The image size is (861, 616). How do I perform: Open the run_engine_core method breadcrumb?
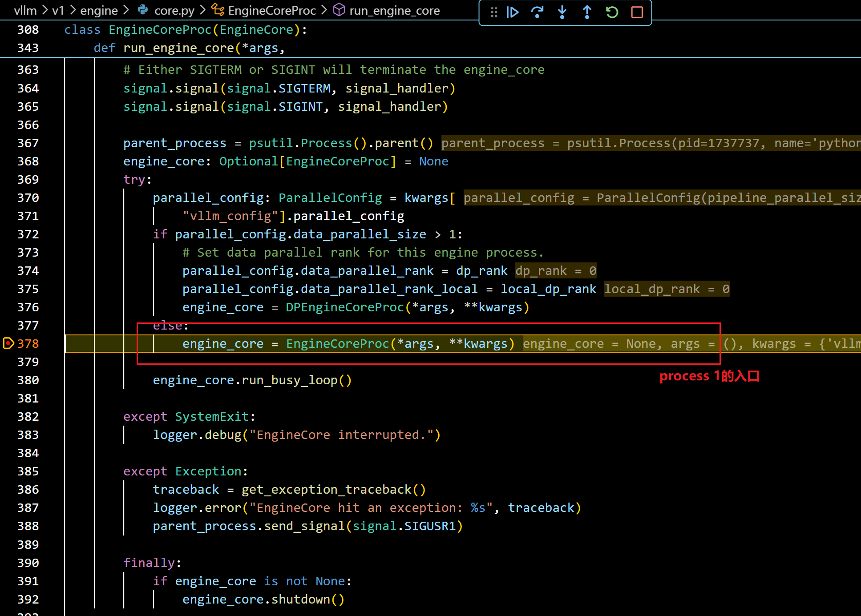click(x=394, y=11)
